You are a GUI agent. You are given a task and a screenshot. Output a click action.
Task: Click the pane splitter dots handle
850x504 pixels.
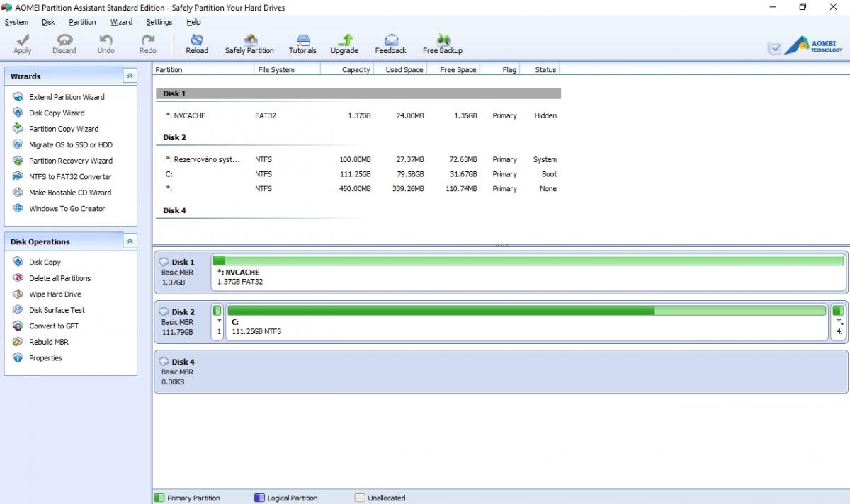[x=502, y=246]
